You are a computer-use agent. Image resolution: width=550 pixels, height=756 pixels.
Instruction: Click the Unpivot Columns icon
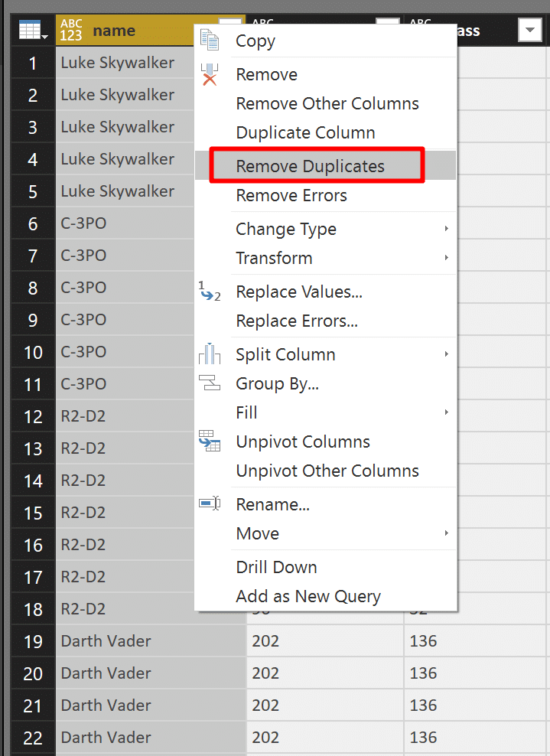tap(210, 441)
